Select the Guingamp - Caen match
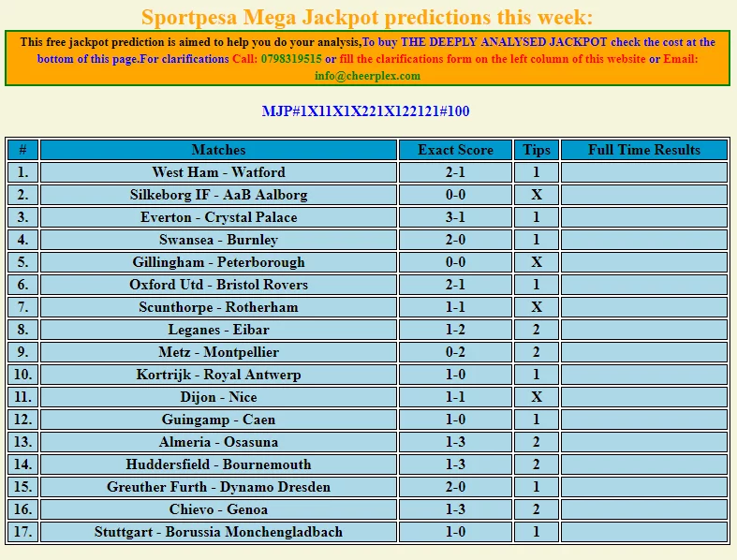This screenshot has width=737, height=560. point(218,420)
